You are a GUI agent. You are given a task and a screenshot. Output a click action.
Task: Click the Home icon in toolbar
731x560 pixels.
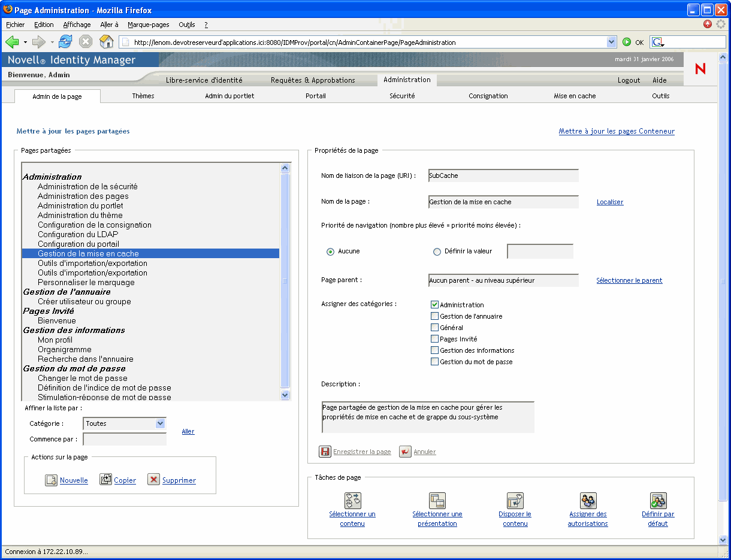point(106,42)
